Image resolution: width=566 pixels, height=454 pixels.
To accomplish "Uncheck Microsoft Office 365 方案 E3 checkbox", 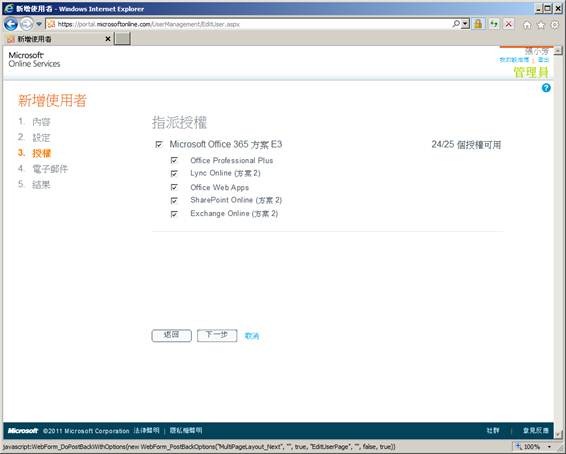I will (158, 144).
